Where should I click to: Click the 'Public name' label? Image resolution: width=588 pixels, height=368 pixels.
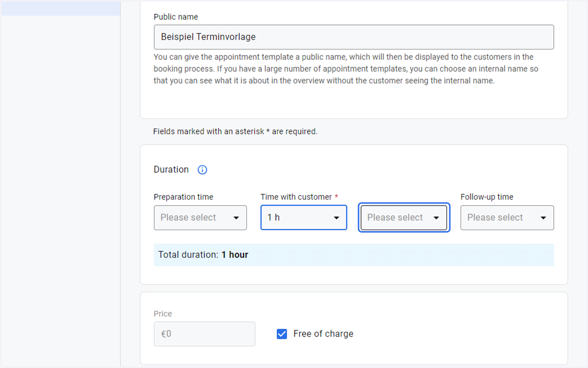click(176, 17)
